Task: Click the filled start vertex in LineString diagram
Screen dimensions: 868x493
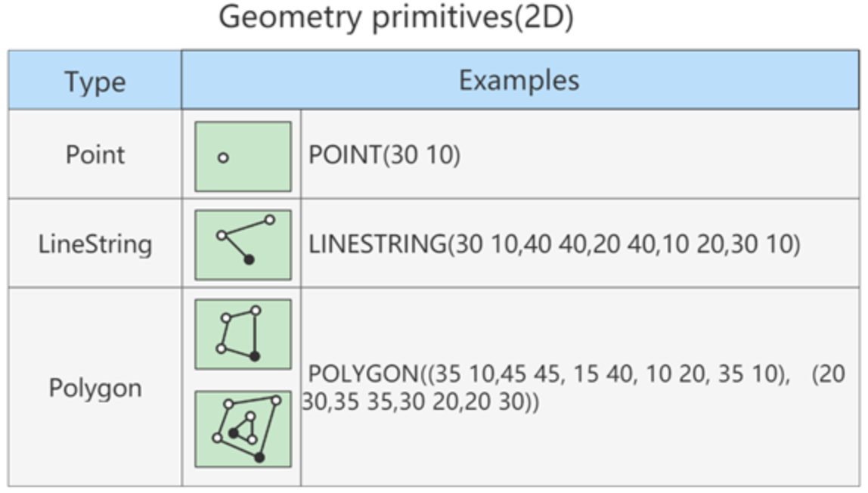Action: click(x=249, y=259)
